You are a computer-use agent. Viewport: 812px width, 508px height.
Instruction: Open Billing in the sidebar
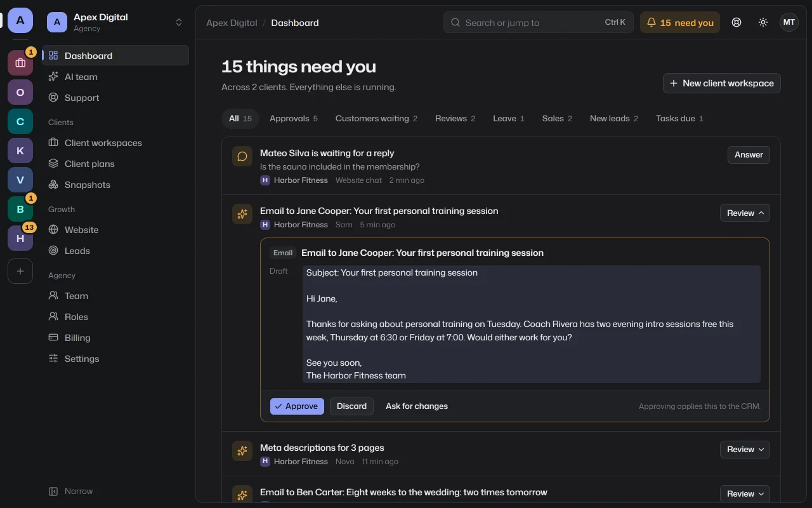click(115, 338)
